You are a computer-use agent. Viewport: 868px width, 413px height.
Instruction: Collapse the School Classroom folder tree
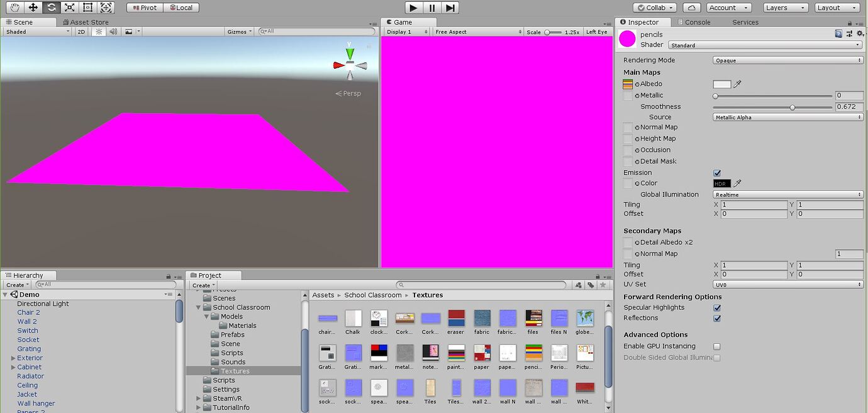click(198, 307)
